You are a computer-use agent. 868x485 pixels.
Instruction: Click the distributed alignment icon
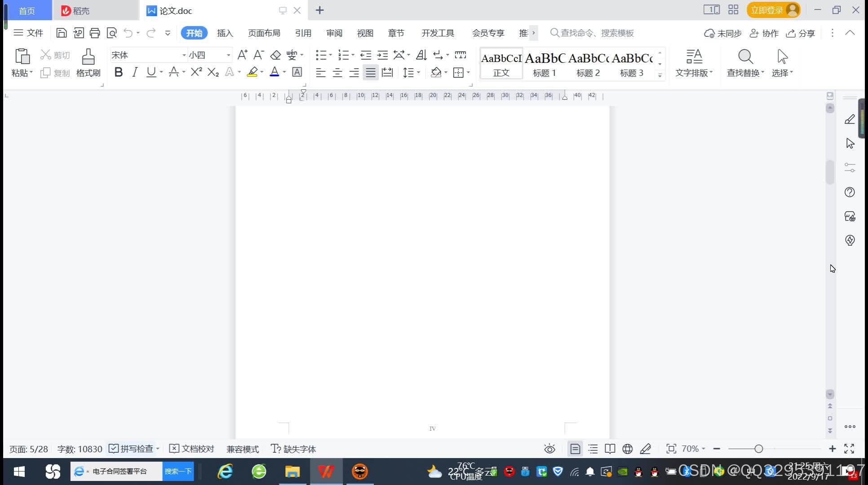387,72
